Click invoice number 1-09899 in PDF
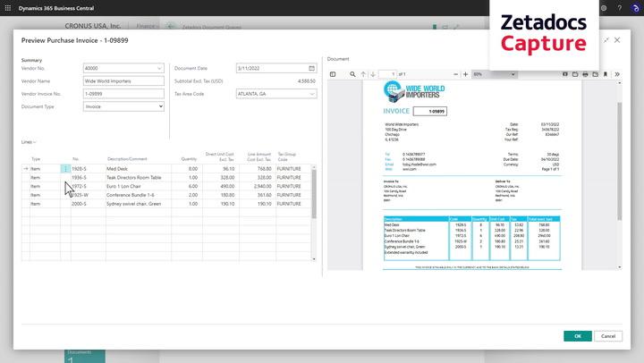This screenshot has width=644, height=363. (x=430, y=111)
